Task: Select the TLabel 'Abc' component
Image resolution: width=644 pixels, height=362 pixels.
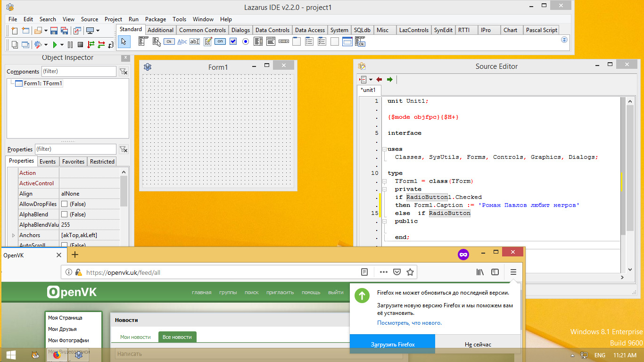Action: [182, 42]
